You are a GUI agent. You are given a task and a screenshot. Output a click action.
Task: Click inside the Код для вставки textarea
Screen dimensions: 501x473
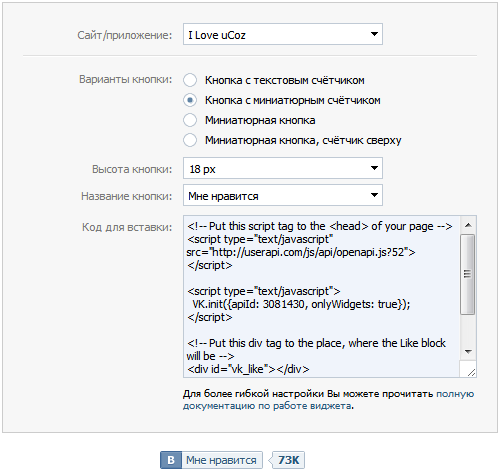point(322,297)
